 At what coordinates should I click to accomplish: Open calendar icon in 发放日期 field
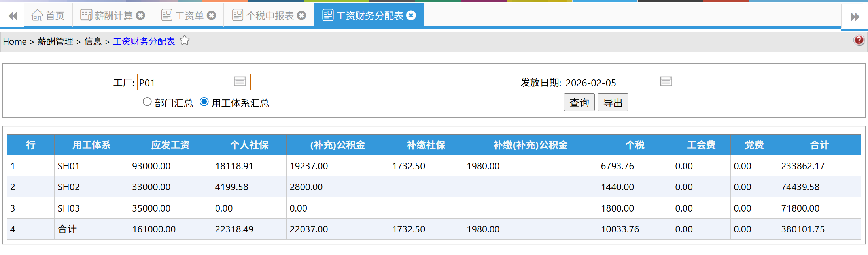coord(666,81)
